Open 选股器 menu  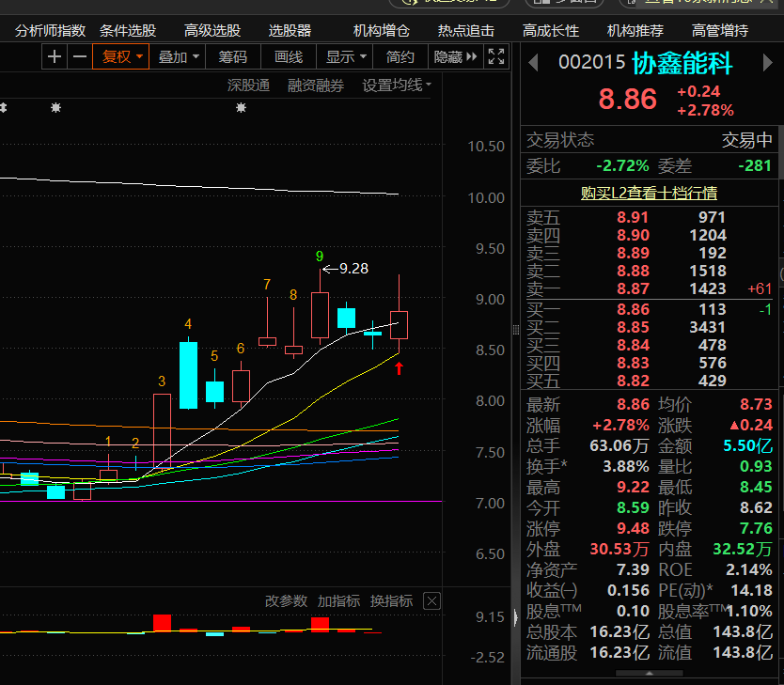(290, 31)
